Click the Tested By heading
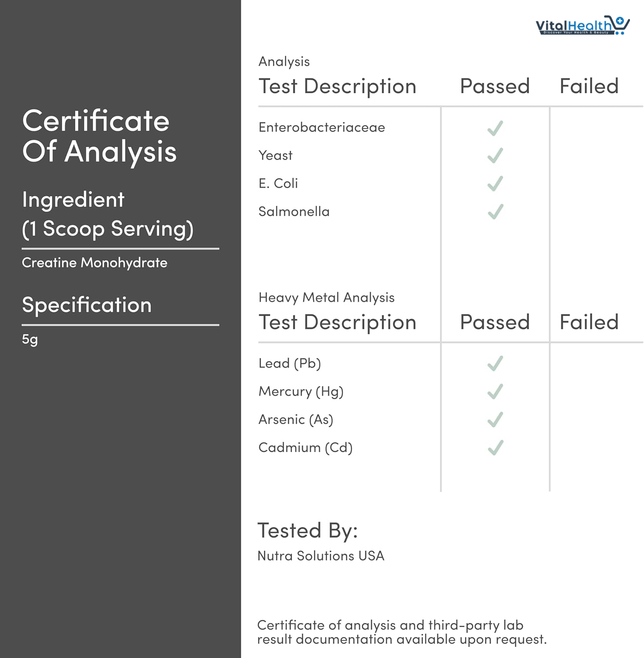This screenshot has height=658, width=644. click(307, 530)
